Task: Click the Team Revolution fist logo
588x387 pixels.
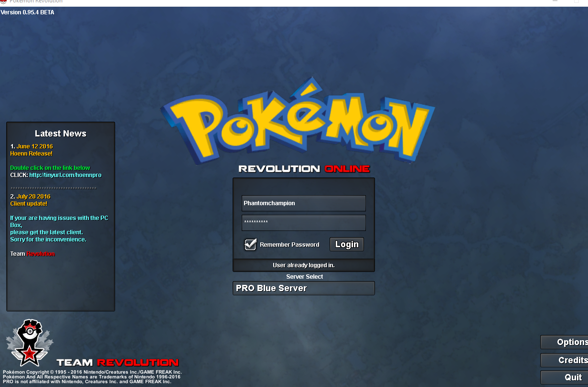Action: point(30,342)
